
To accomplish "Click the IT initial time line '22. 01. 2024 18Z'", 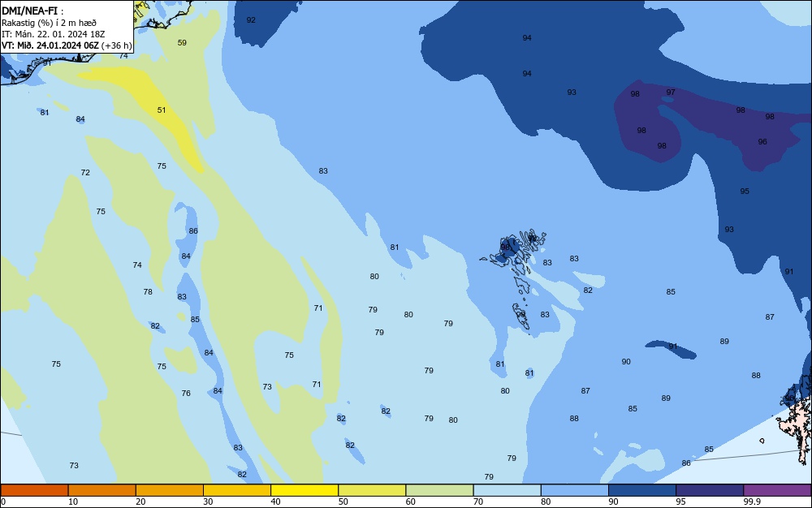I will pos(71,34).
